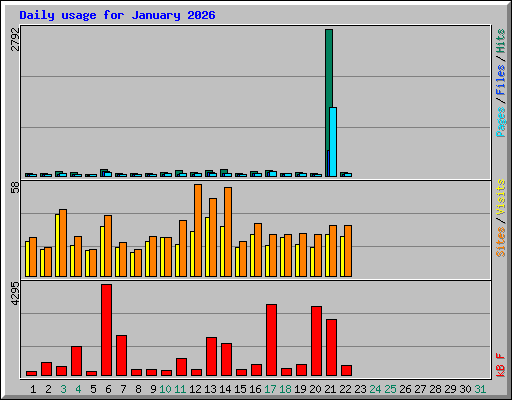The height and width of the screenshot is (400, 512).
Task: Click day label 12 on the x-axis
Action: 195,389
